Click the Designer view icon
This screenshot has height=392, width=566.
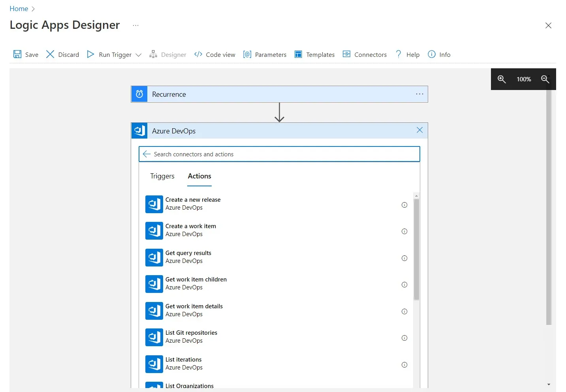click(x=153, y=54)
